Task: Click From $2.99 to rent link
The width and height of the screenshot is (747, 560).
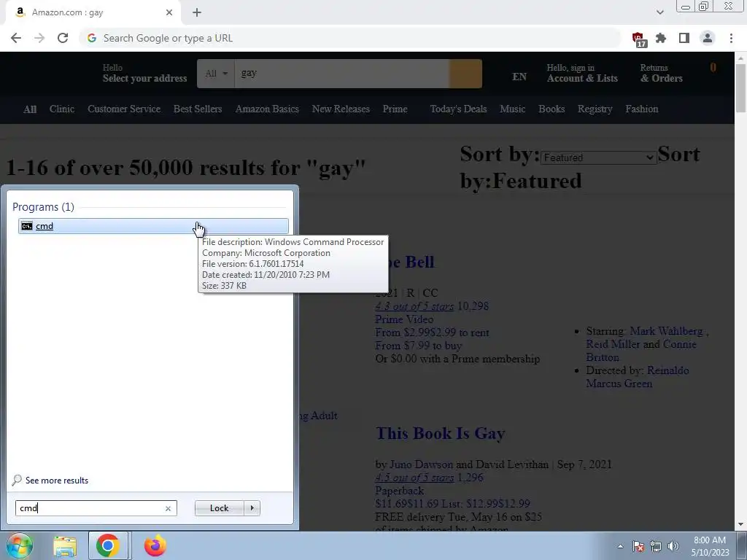Action: pos(432,332)
